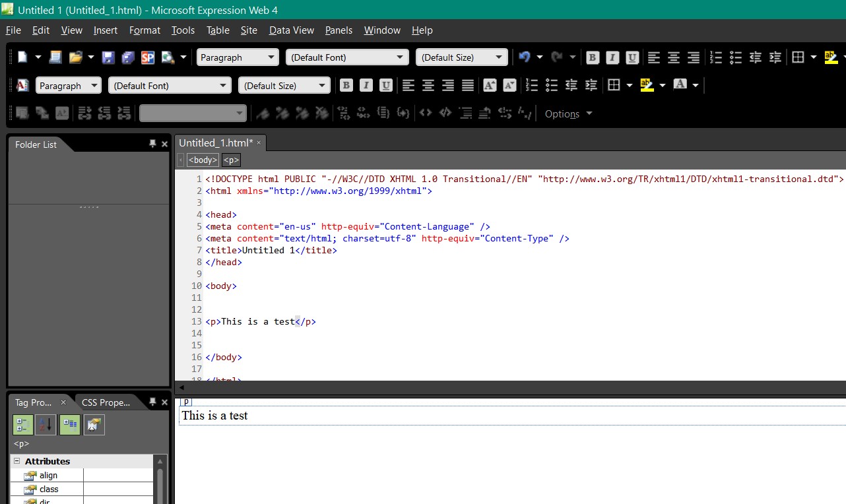Click the align attribute value field
The width and height of the screenshot is (846, 504).
tap(118, 475)
